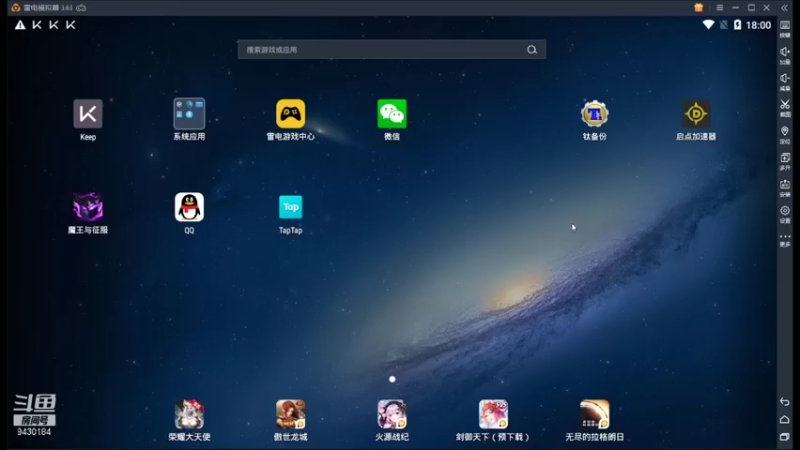Collapse the sidebar with double-chevron arrow
Image resolution: width=800 pixels, height=450 pixels.
click(784, 8)
